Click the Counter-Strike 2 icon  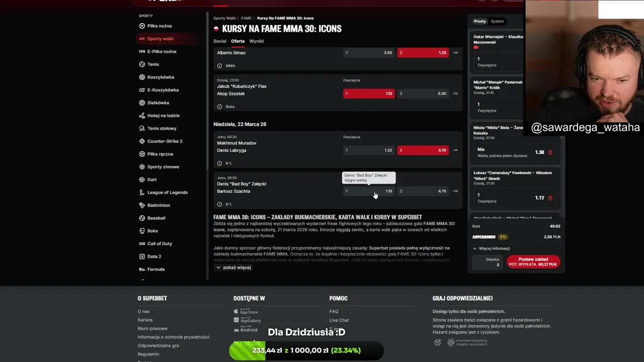pyautogui.click(x=142, y=141)
